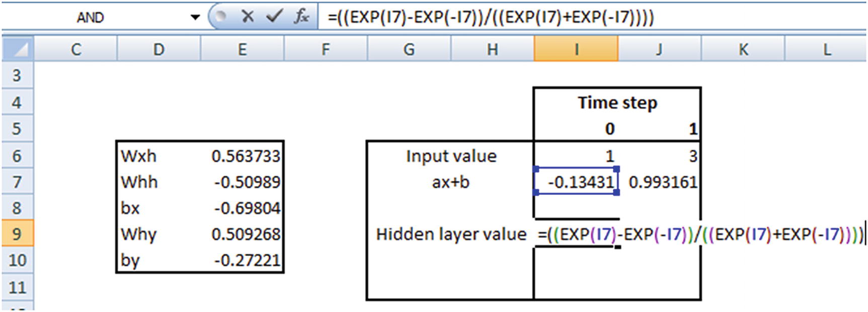
Task: Select column F header
Action: click(x=326, y=49)
